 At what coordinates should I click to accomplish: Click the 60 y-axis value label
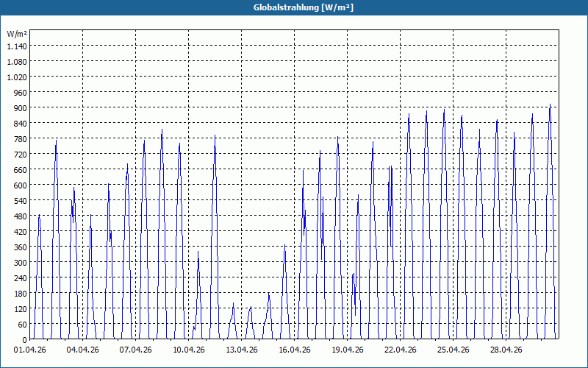23,325
